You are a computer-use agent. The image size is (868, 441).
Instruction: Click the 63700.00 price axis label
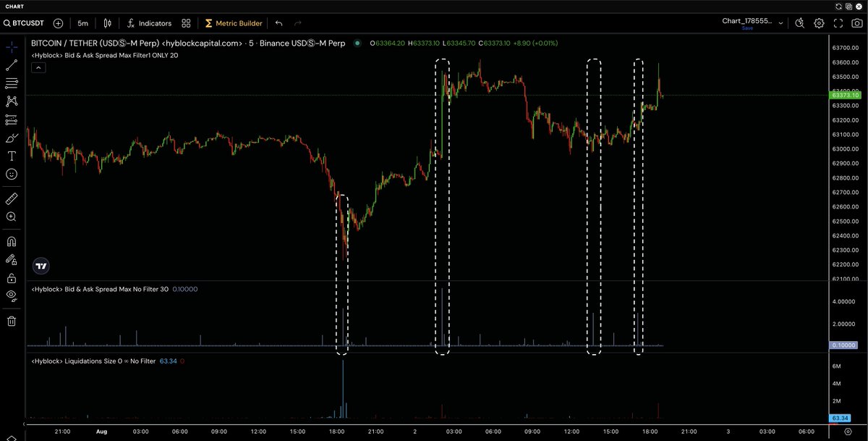tap(844, 48)
